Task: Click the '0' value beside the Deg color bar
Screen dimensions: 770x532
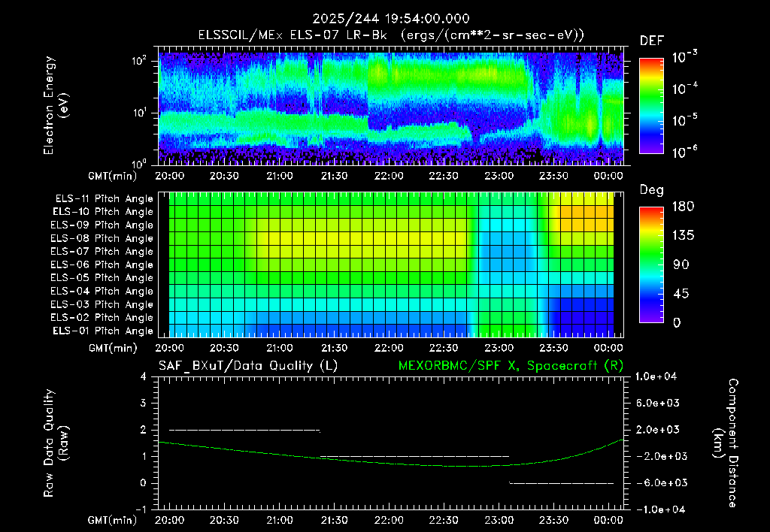Action: [677, 322]
